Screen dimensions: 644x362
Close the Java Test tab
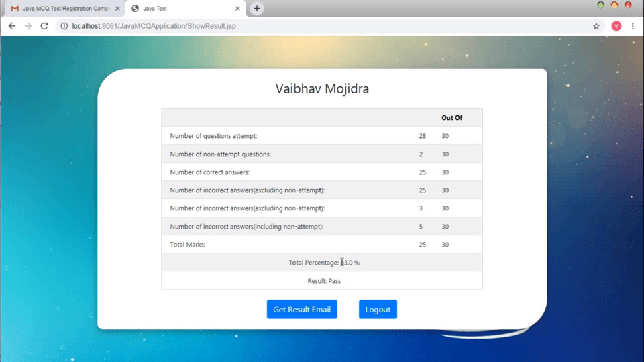237,9
